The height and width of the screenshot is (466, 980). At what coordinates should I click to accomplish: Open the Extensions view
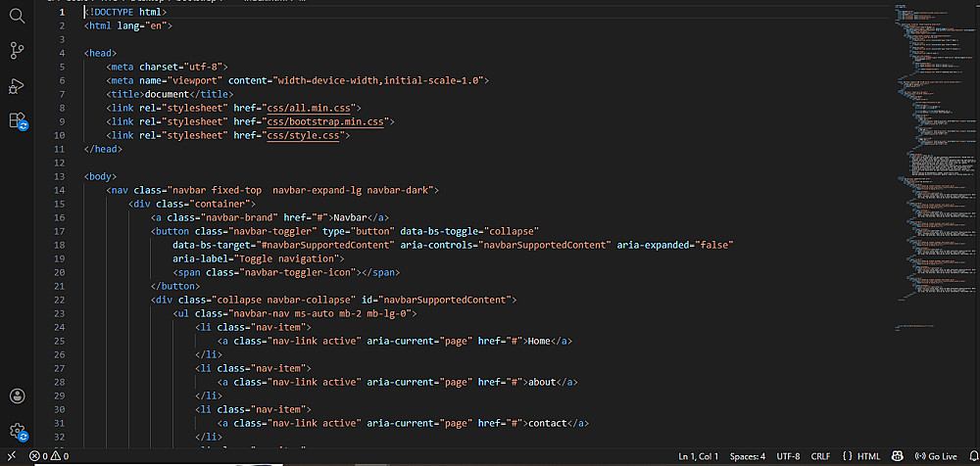coord(17,121)
